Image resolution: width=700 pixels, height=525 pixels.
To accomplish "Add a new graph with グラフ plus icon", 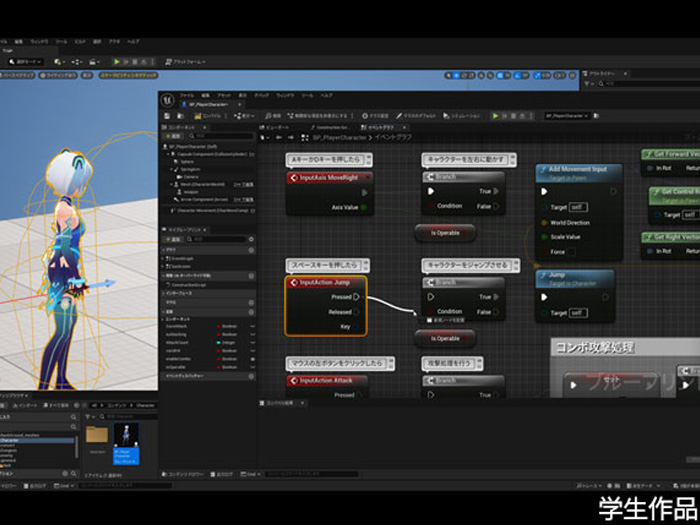I will pyautogui.click(x=251, y=250).
